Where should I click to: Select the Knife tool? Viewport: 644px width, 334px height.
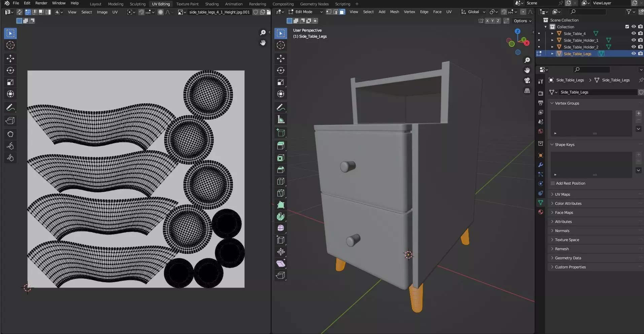(x=281, y=193)
